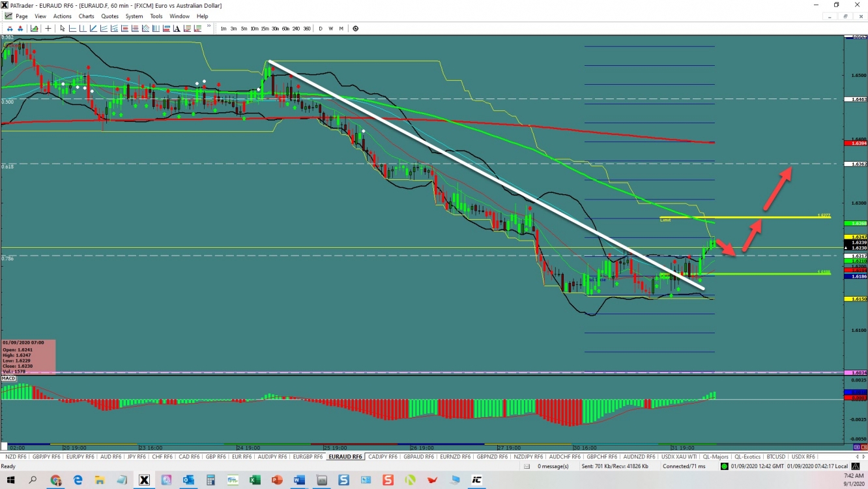Click the green connection status icon
The image size is (868, 489).
[724, 466]
